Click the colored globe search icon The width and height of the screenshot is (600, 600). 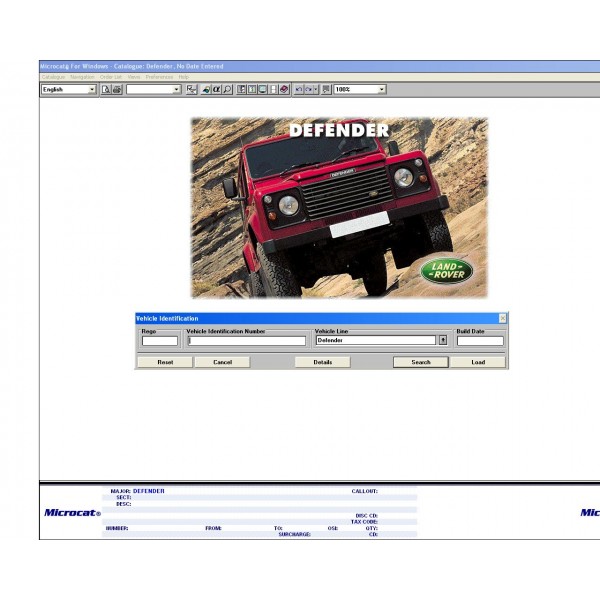(x=206, y=90)
